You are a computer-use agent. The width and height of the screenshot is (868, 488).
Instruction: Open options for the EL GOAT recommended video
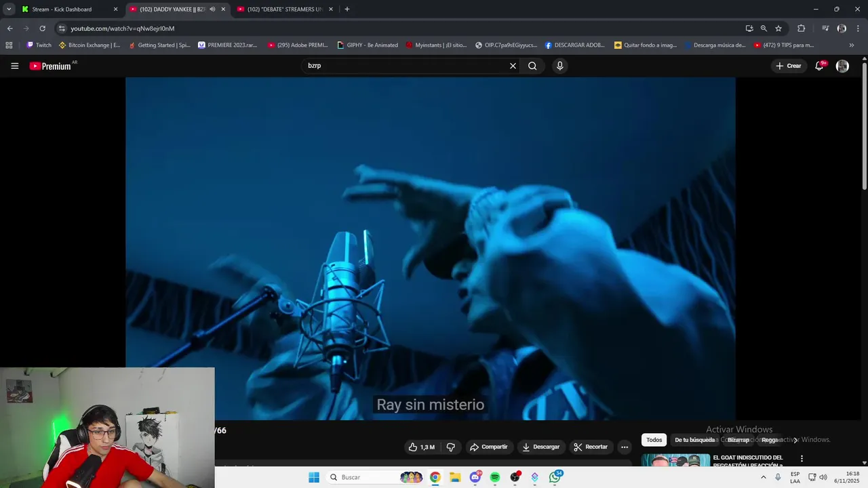pyautogui.click(x=802, y=459)
